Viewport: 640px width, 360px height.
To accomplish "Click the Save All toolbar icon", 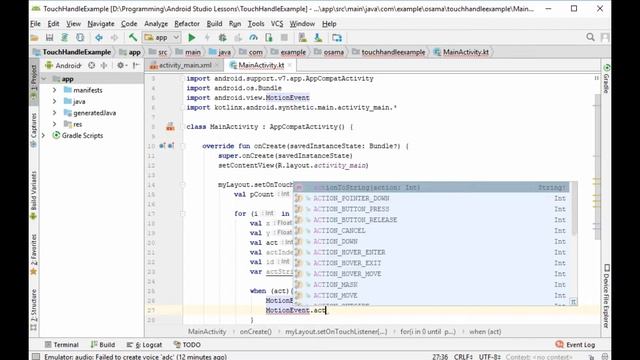I will pos(49,38).
